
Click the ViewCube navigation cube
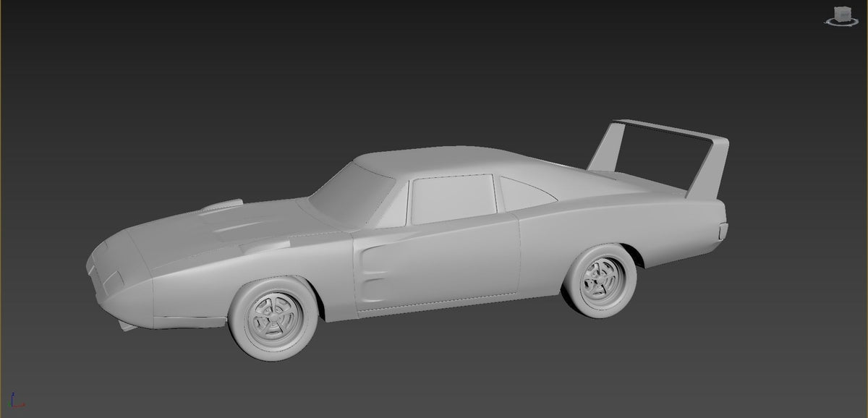coord(843,14)
